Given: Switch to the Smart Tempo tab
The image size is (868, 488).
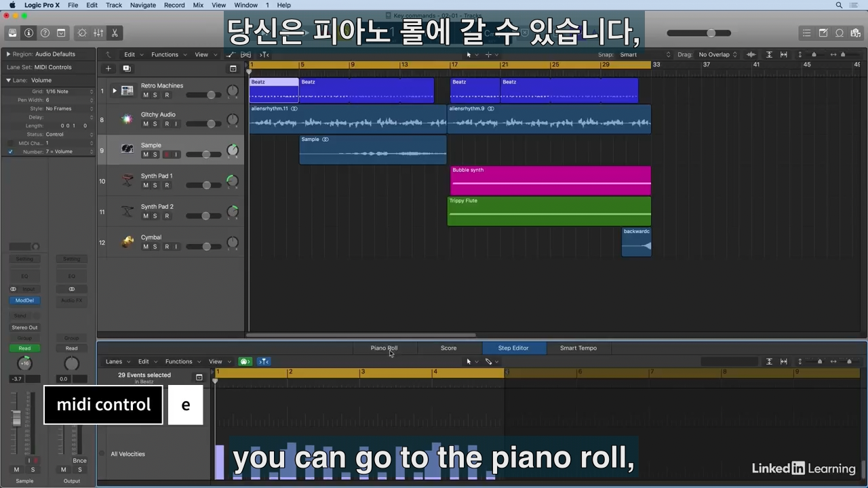Looking at the screenshot, I should pyautogui.click(x=578, y=348).
